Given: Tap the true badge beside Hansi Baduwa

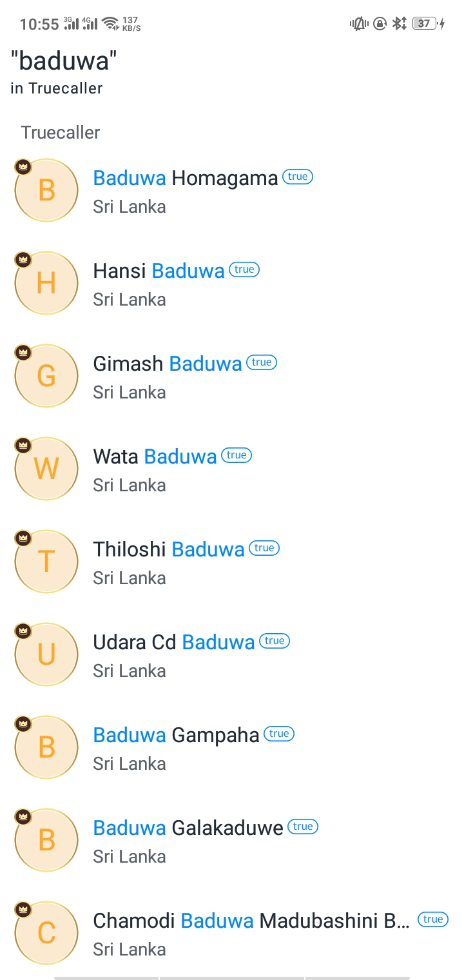Looking at the screenshot, I should (244, 269).
